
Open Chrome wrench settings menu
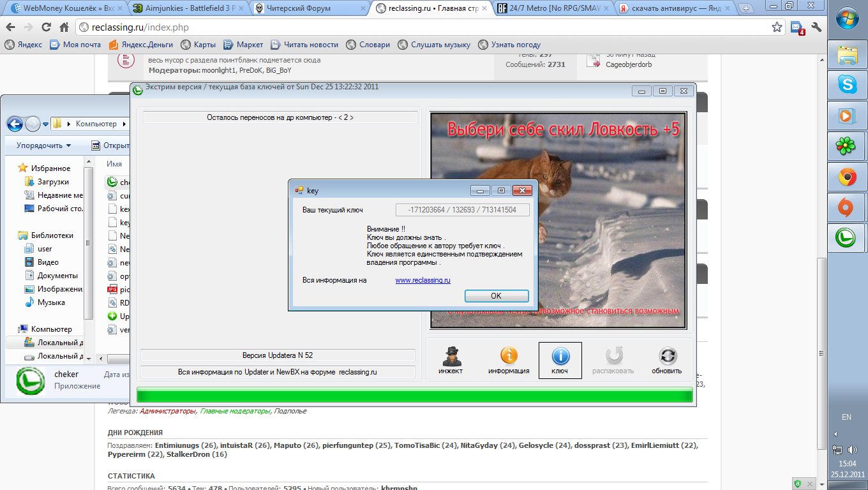[816, 28]
